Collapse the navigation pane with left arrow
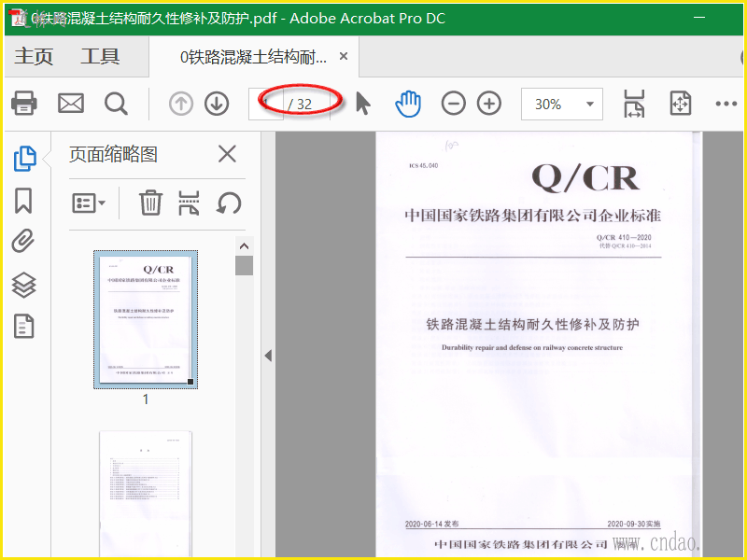Screen dimensions: 747x560 click(268, 356)
